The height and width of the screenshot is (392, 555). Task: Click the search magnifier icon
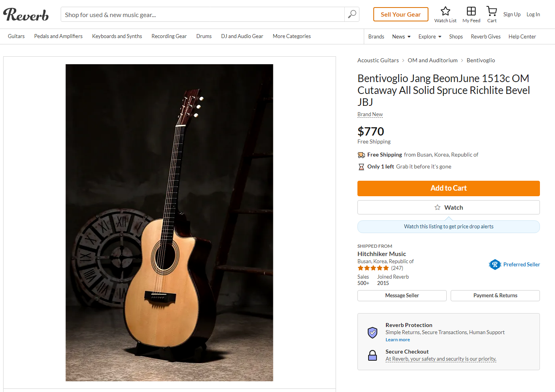[352, 14]
